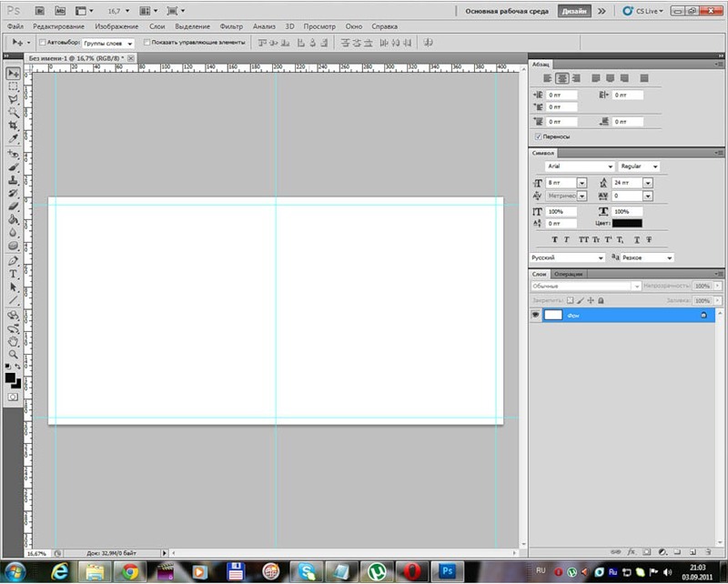
Task: Open the Файл menu
Action: pos(15,26)
